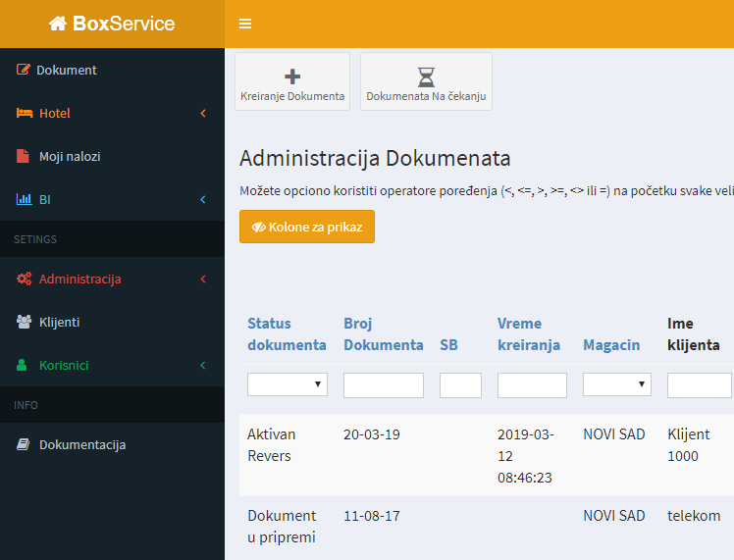The image size is (734, 560).
Task: Click the Dokumentacija book icon
Action: point(23,444)
